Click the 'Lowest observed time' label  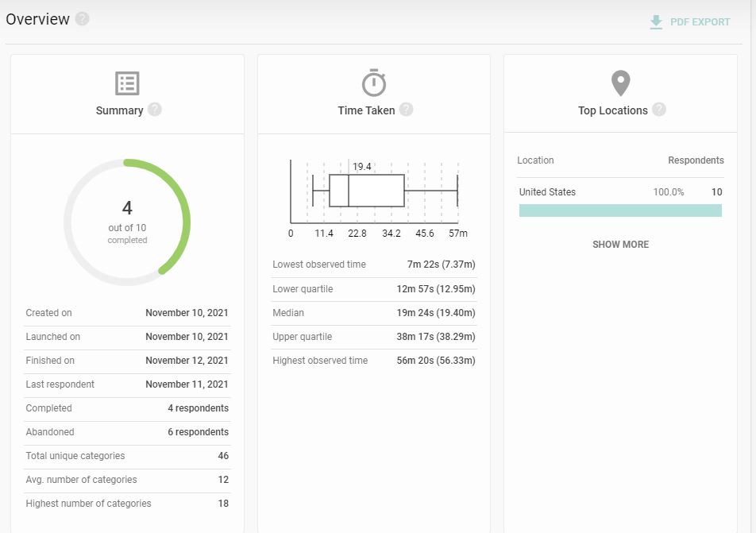[x=318, y=265]
